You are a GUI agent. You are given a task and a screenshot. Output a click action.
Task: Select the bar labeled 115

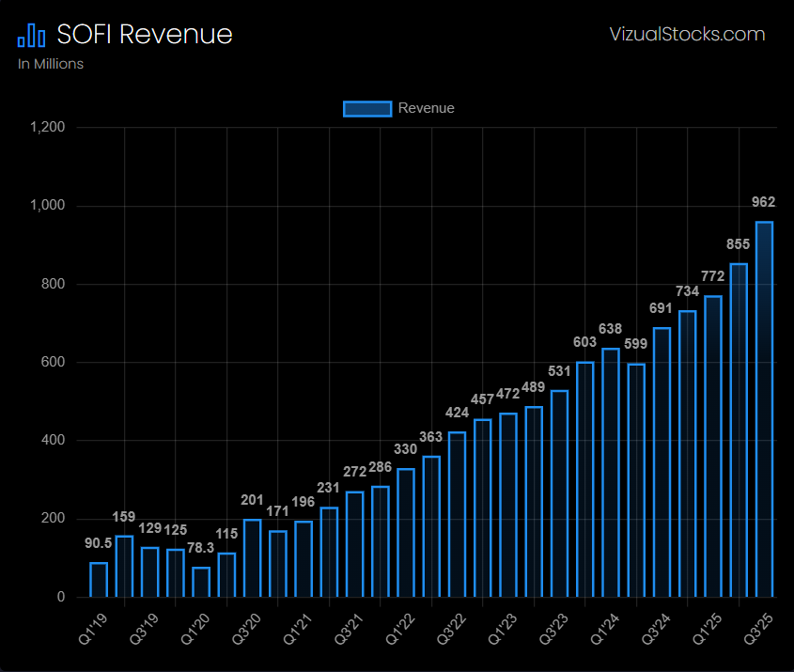pyautogui.click(x=226, y=575)
